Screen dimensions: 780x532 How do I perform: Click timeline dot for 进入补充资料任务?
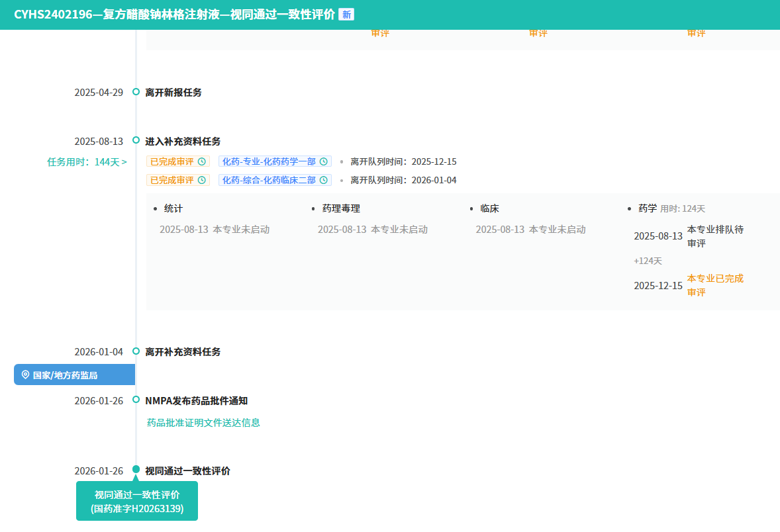coord(136,140)
